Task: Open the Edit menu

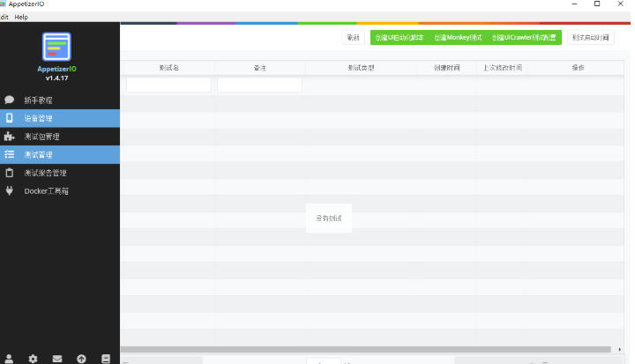Action: pos(4,17)
